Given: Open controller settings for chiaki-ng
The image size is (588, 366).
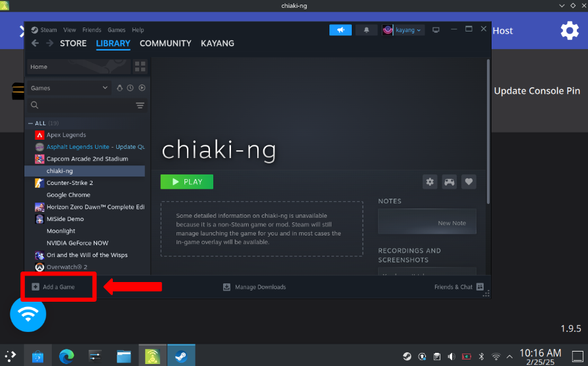Looking at the screenshot, I should pos(449,182).
